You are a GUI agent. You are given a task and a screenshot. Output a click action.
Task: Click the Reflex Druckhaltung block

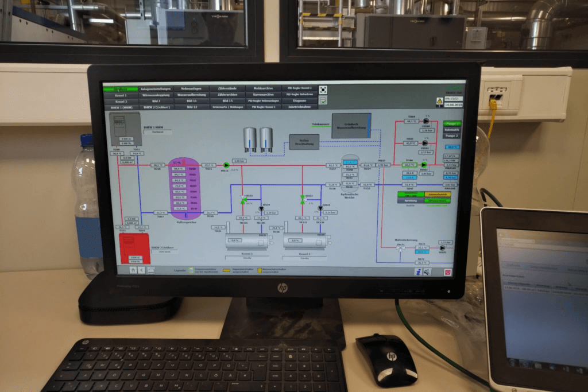pyautogui.click(x=304, y=142)
